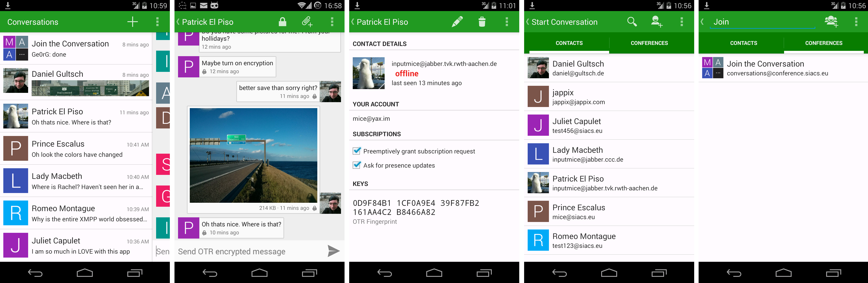Open the sent highway photo
This screenshot has width=868, height=283.
click(253, 155)
